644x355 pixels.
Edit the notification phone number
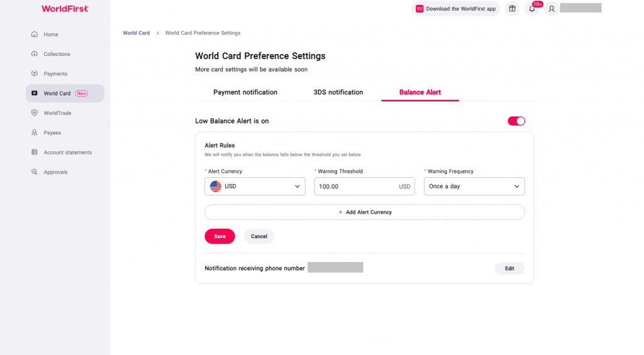[509, 268]
